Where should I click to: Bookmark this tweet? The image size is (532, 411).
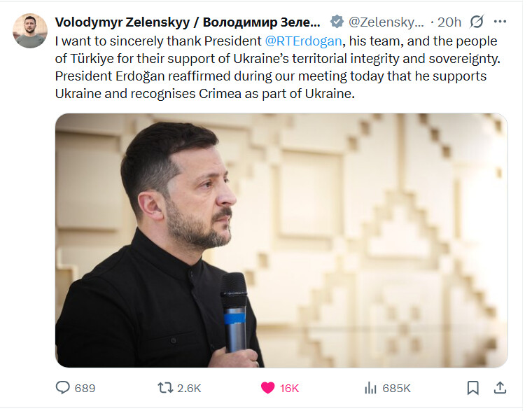point(472,388)
